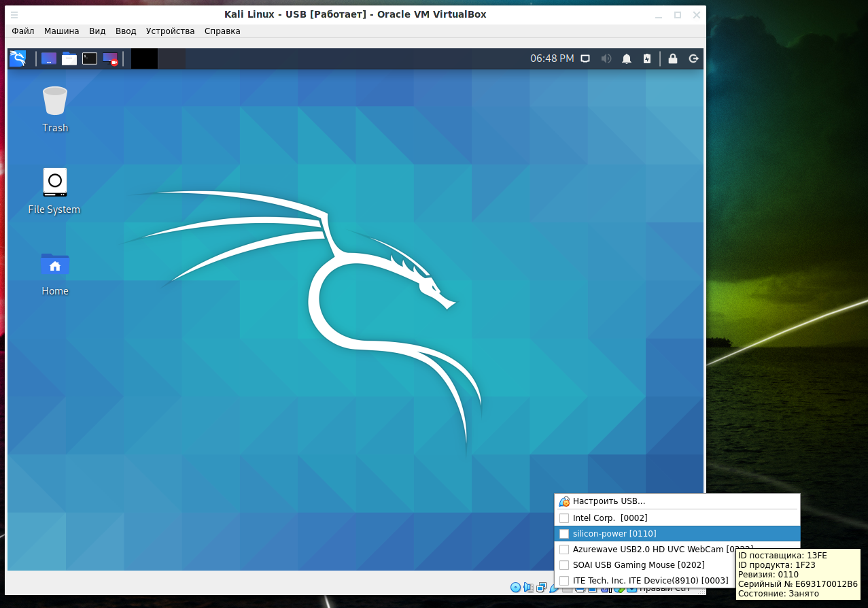This screenshot has width=868, height=608.
Task: Check the SOAI USB Gaming Mouse device
Action: pos(564,565)
